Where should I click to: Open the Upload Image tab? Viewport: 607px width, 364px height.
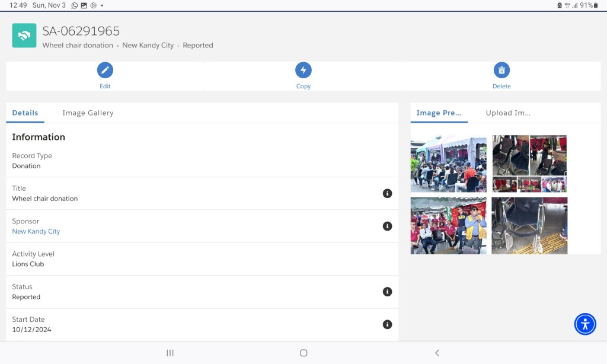pyautogui.click(x=508, y=113)
